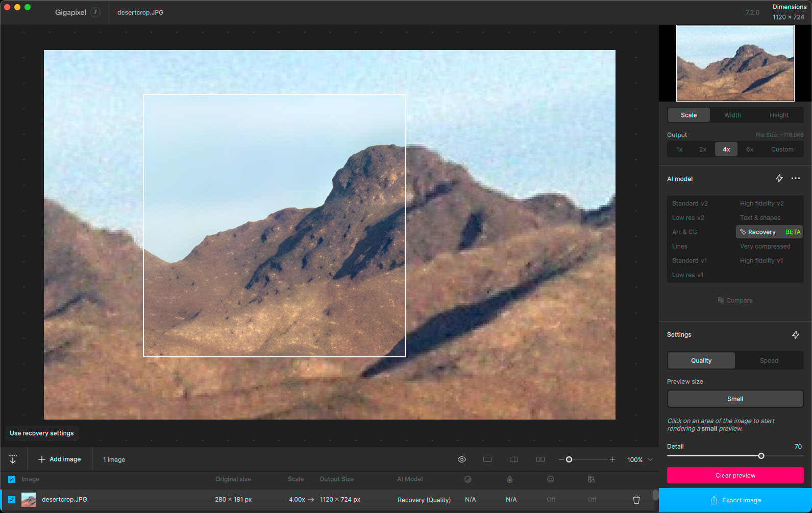Open the Small preview size dropdown
Screen dimensions: 812x513
point(735,399)
